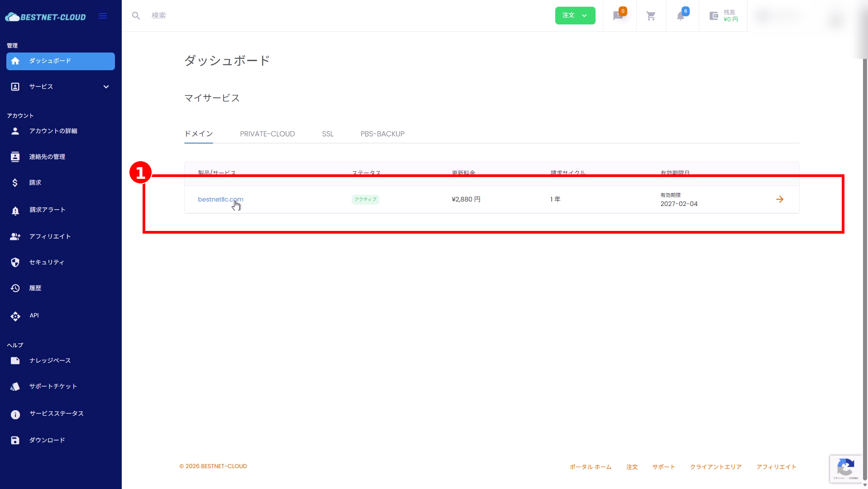This screenshot has width=868, height=489.
Task: Open the API sidebar item
Action: (x=34, y=316)
